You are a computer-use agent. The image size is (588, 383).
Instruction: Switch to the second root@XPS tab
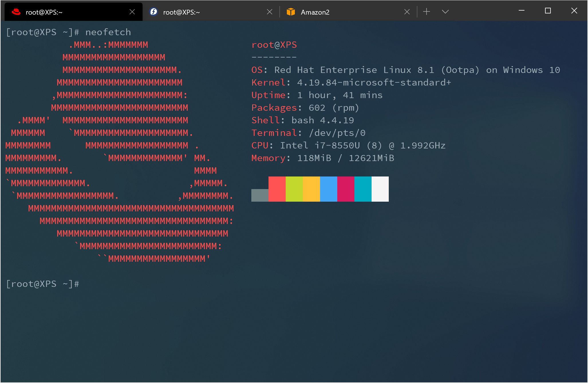181,12
